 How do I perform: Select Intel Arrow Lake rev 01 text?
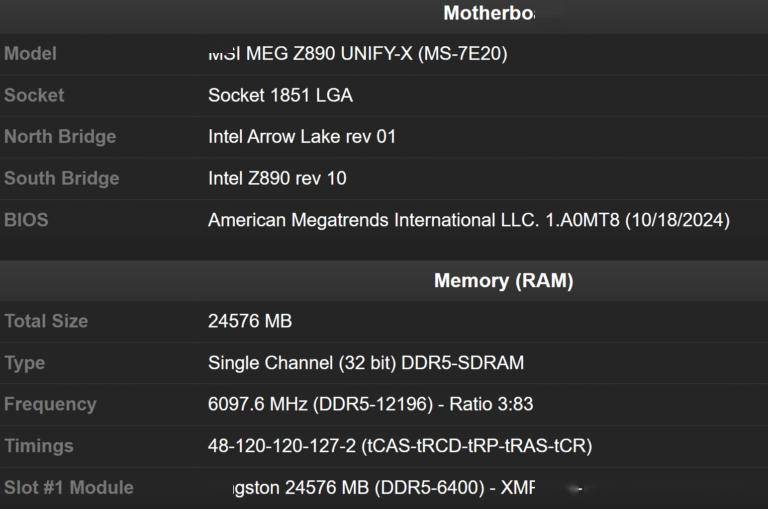(x=302, y=137)
